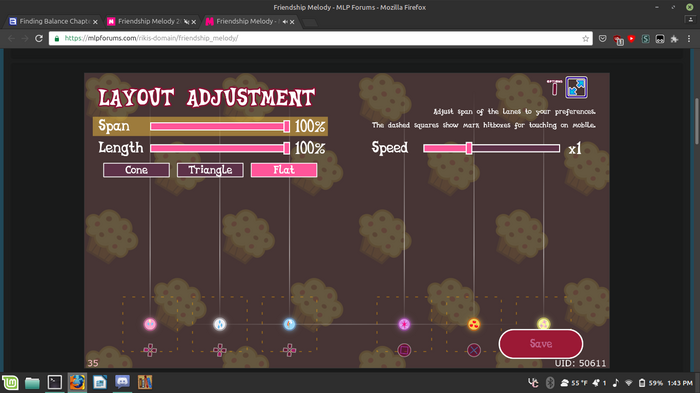Switch to the Friendship Melody 2 tab

pos(149,21)
